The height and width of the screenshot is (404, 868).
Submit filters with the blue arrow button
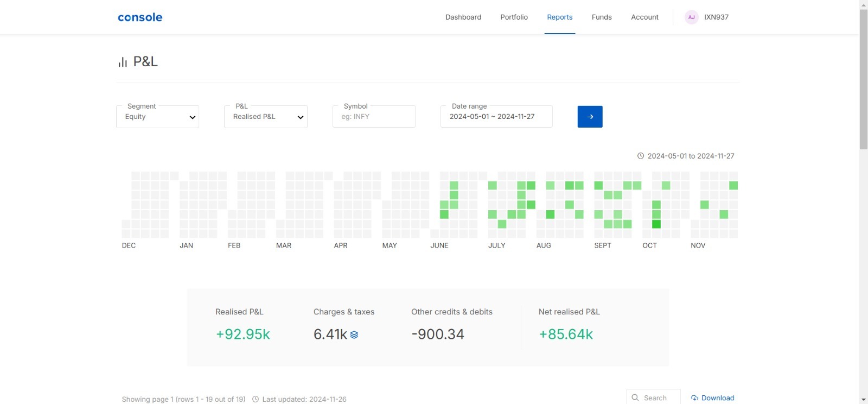(590, 117)
